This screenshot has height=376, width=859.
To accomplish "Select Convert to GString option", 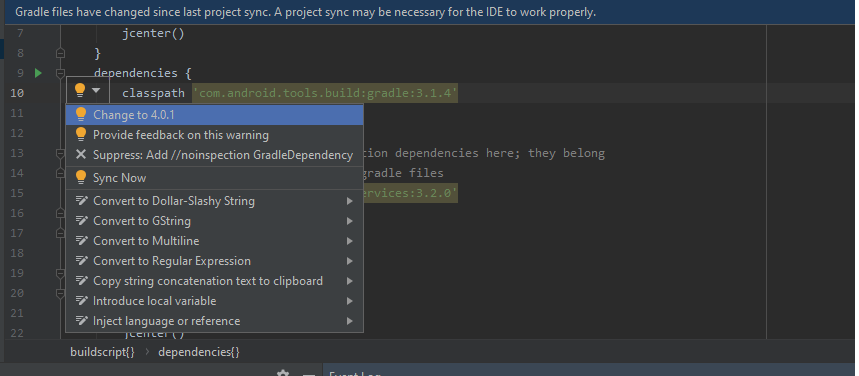I will point(214,221).
